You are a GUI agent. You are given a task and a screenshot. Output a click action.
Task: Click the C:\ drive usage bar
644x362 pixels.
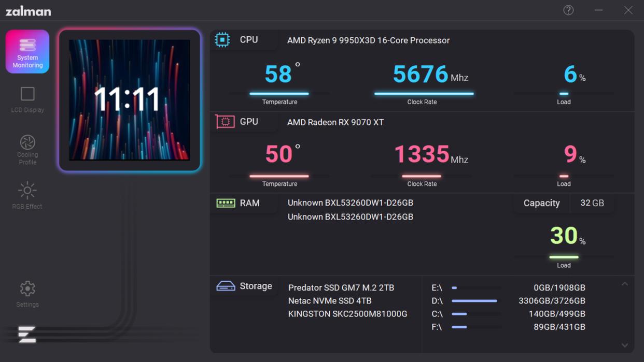pyautogui.click(x=476, y=314)
